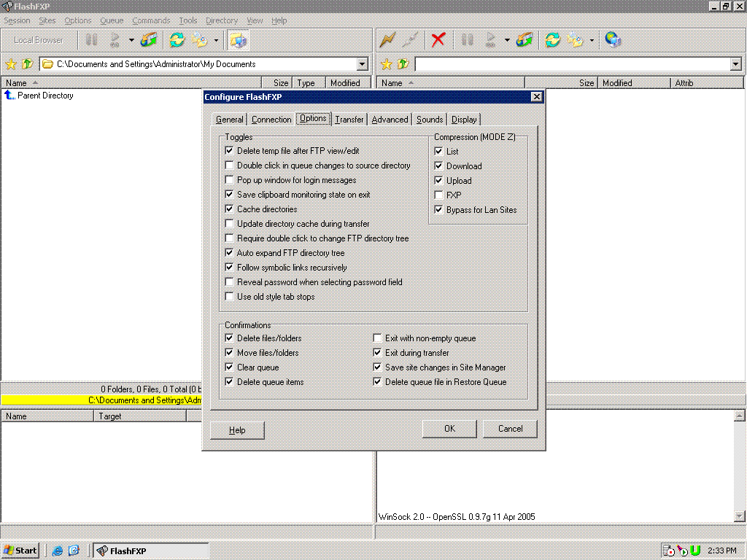Expand the local path dropdown
The width and height of the screenshot is (747, 560).
[x=363, y=64]
